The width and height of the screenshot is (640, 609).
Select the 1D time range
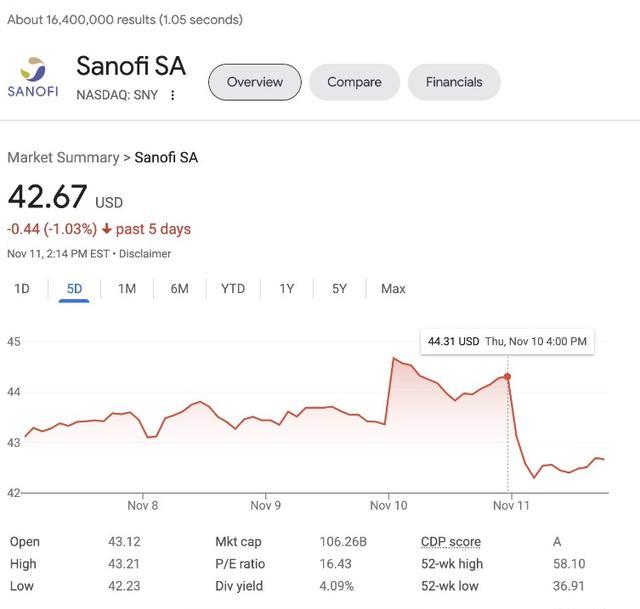[x=22, y=288]
